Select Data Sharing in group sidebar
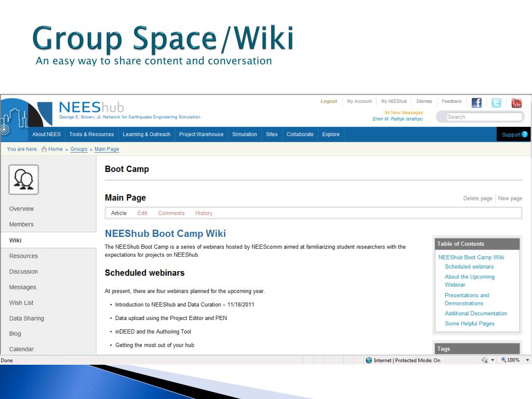The height and width of the screenshot is (399, 532). point(26,318)
